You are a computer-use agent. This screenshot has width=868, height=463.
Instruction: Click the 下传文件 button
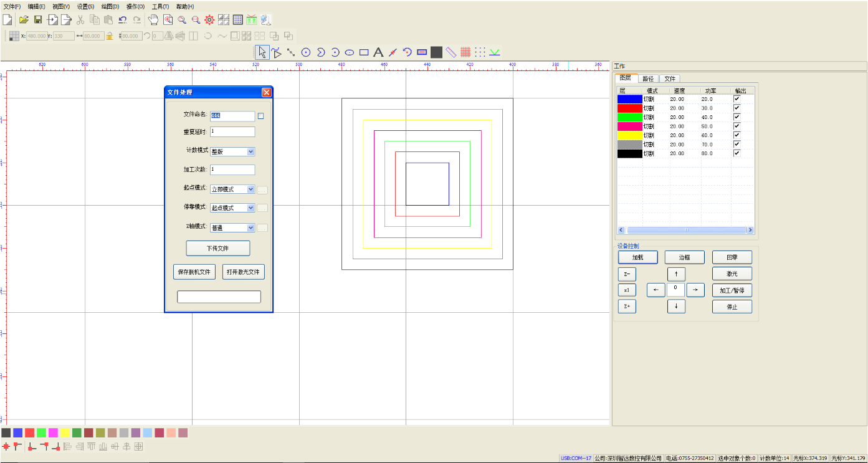pos(218,248)
